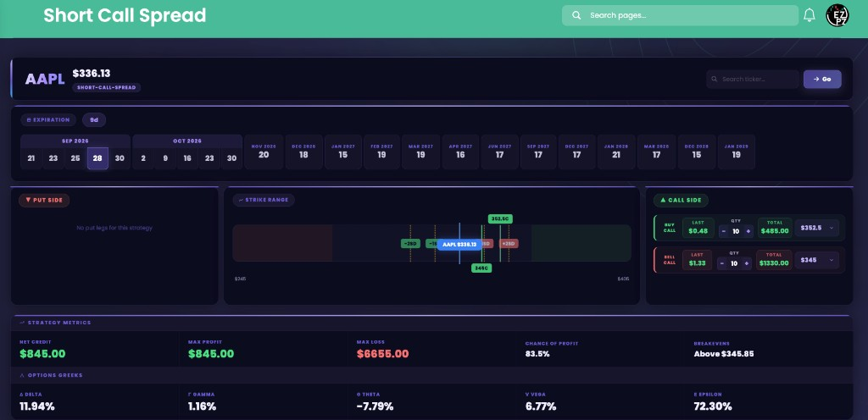This screenshot has height=420, width=868.
Task: Focus the Search pages field
Action: tap(680, 15)
